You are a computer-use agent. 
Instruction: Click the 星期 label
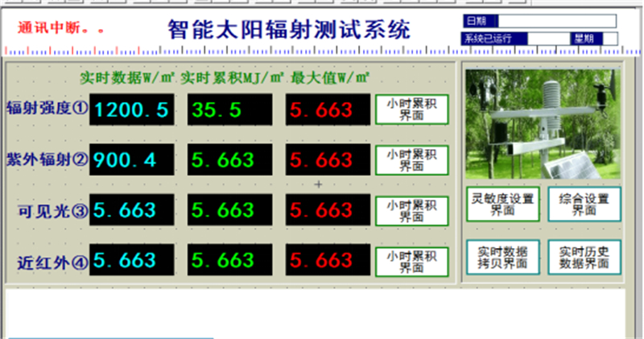(586, 39)
